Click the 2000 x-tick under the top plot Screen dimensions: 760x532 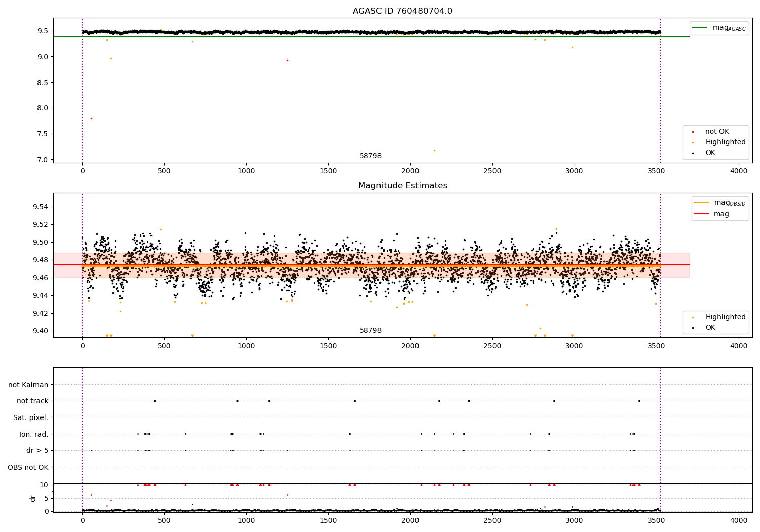[x=410, y=171]
